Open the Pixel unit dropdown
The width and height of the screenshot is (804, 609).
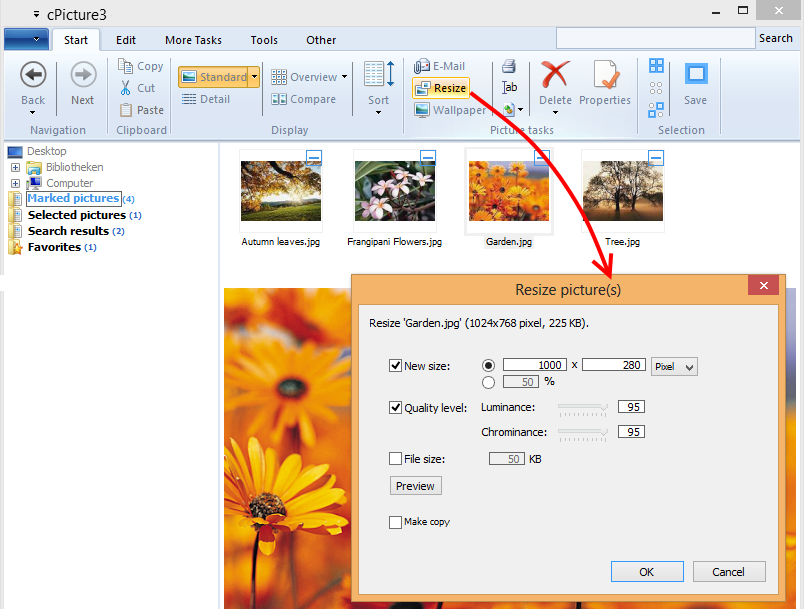tap(674, 367)
